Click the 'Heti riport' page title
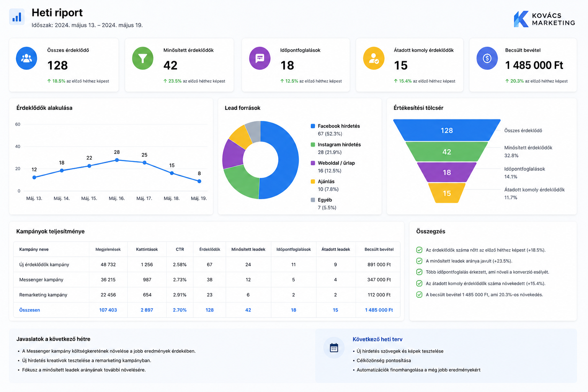Image resolution: width=588 pixels, height=392 pixels. [57, 13]
